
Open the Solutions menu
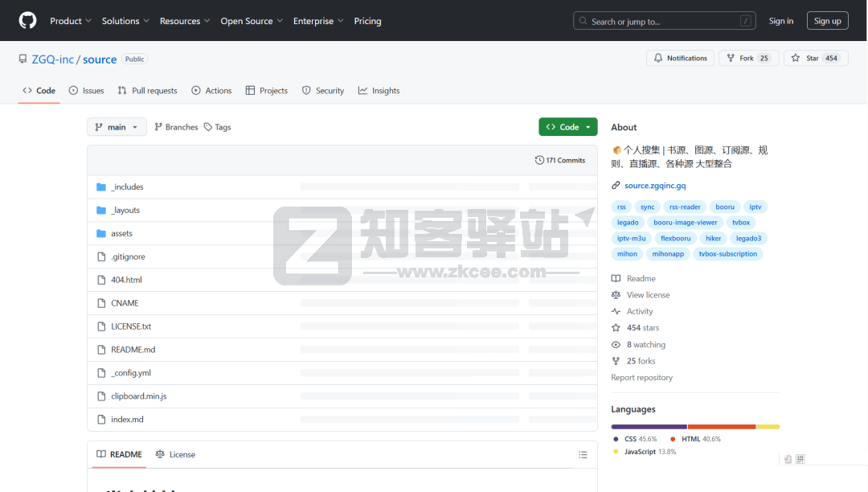pos(125,21)
